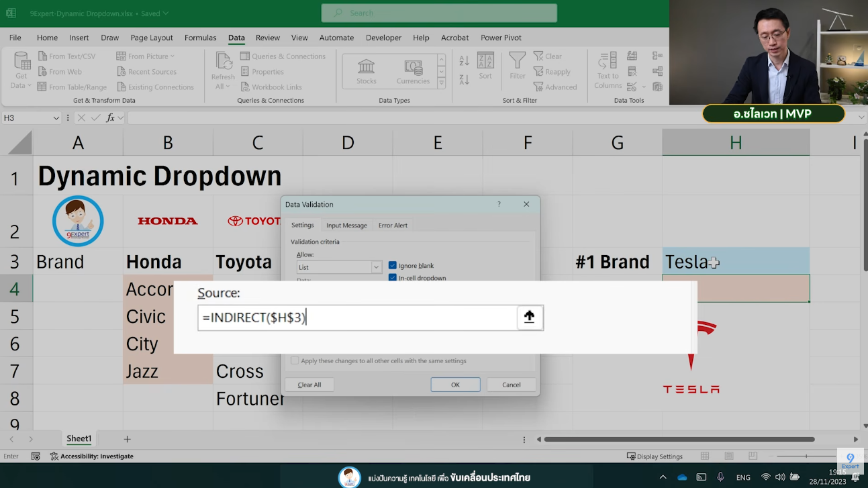Open the File menu
Screen dimensions: 868x488
click(15, 38)
